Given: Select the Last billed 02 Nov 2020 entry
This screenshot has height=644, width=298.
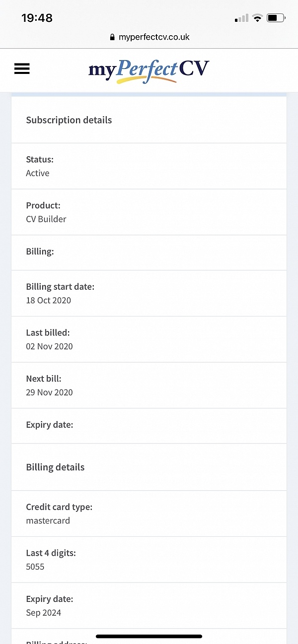Looking at the screenshot, I should tap(149, 339).
